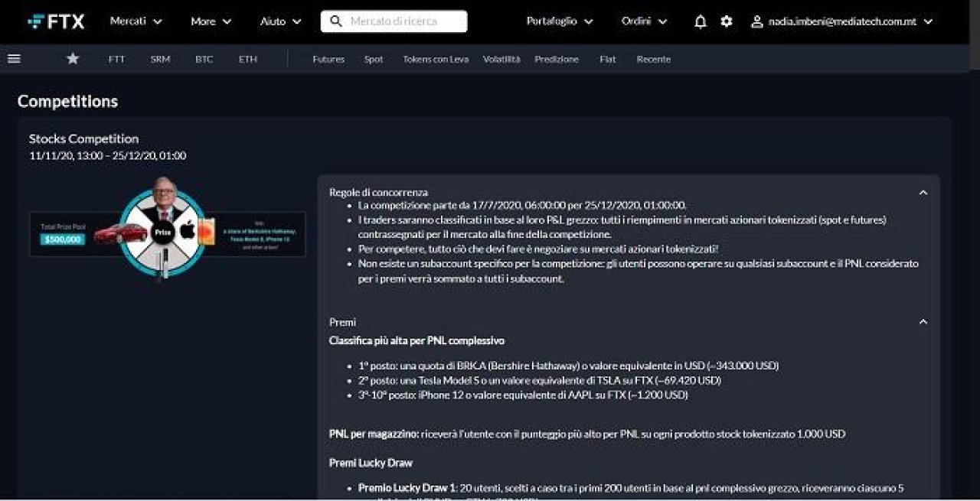Screen dimensions: 980x501
Task: Open the Predizione tab
Action: pos(557,59)
